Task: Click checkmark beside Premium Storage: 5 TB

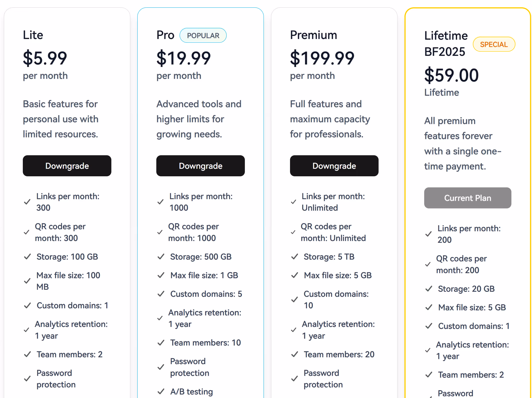Action: (x=295, y=257)
